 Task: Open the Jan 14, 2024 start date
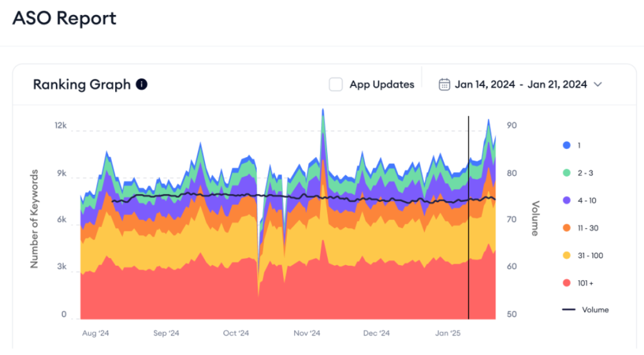[x=485, y=84]
